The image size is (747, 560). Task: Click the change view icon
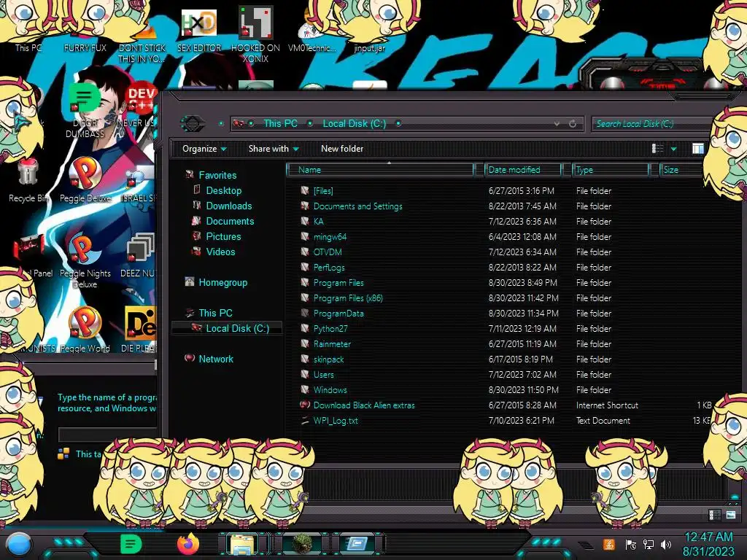click(x=657, y=149)
